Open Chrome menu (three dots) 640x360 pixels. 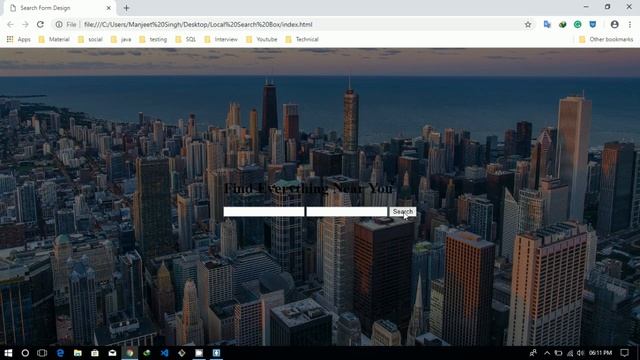tap(630, 24)
